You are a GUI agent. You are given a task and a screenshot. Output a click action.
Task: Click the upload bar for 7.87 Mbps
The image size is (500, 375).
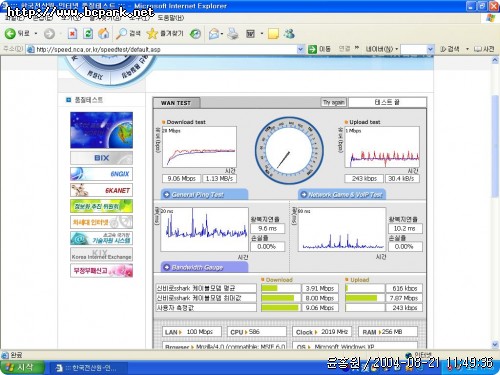point(365,298)
